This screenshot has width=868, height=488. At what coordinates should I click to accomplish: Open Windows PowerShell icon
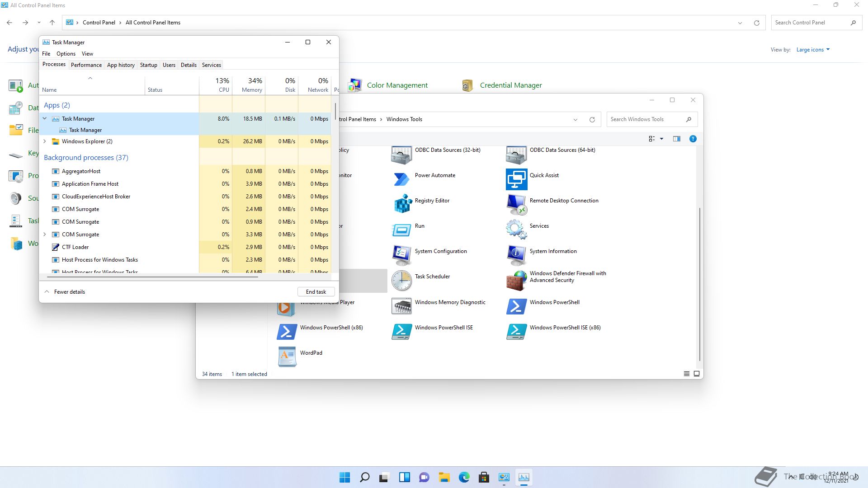click(516, 306)
